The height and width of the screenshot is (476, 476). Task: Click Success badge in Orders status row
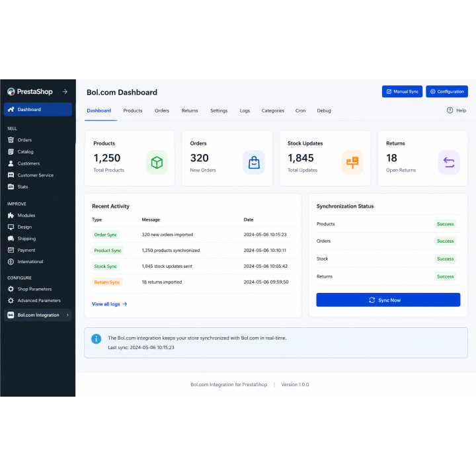tap(445, 241)
